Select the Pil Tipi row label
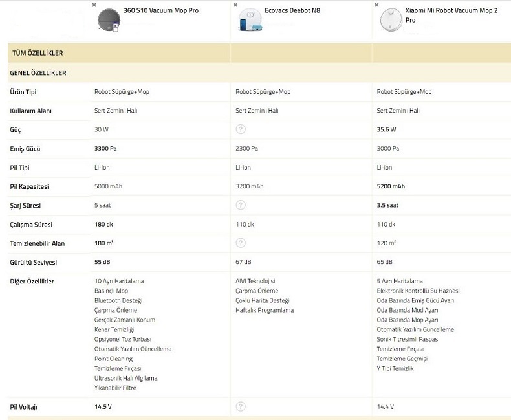This screenshot has height=420, width=511. (19, 168)
